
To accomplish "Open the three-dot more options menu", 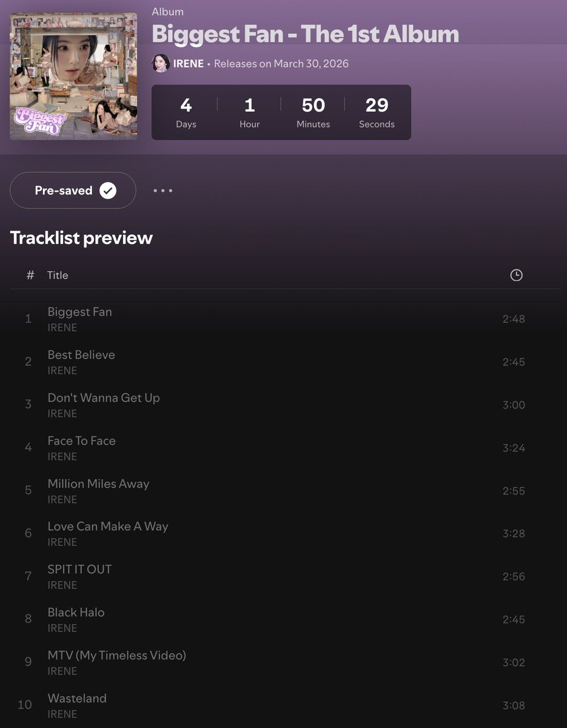I will (163, 190).
